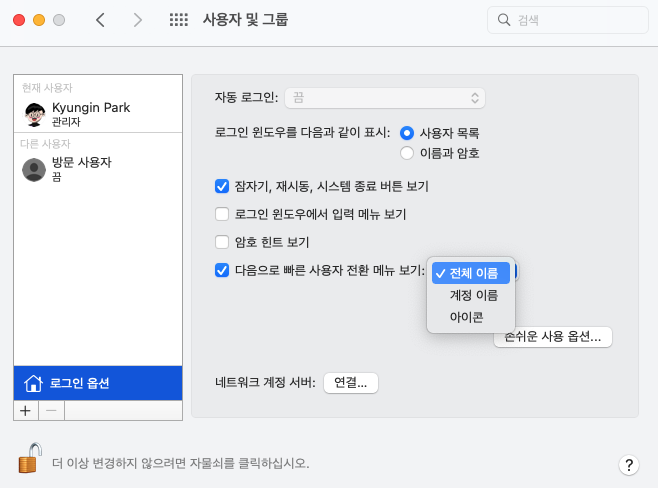658x488 pixels.
Task: Select 이름과 암호 radio button
Action: tap(407, 153)
